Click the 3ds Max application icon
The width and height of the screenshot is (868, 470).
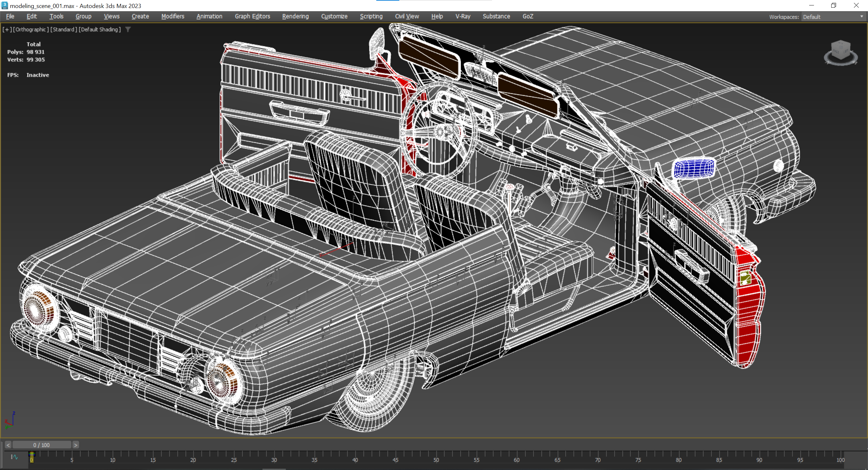4,5
